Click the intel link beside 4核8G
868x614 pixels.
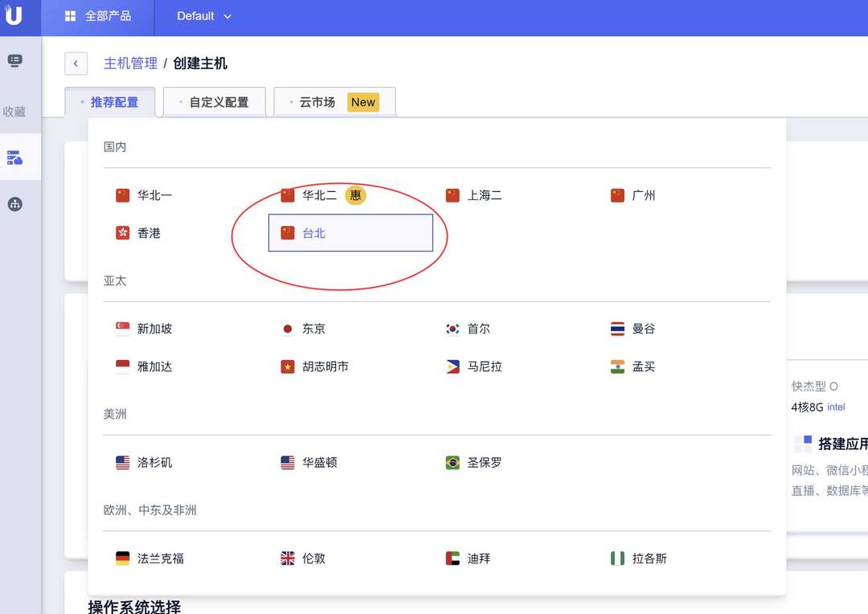836,407
